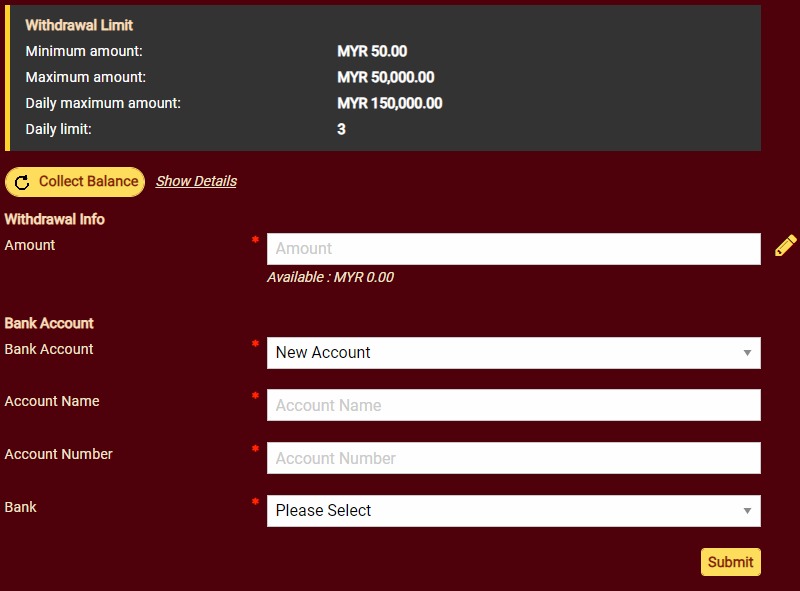Open the Bank Account dropdown showing New Account
Screen dimensions: 800x591
513,353
